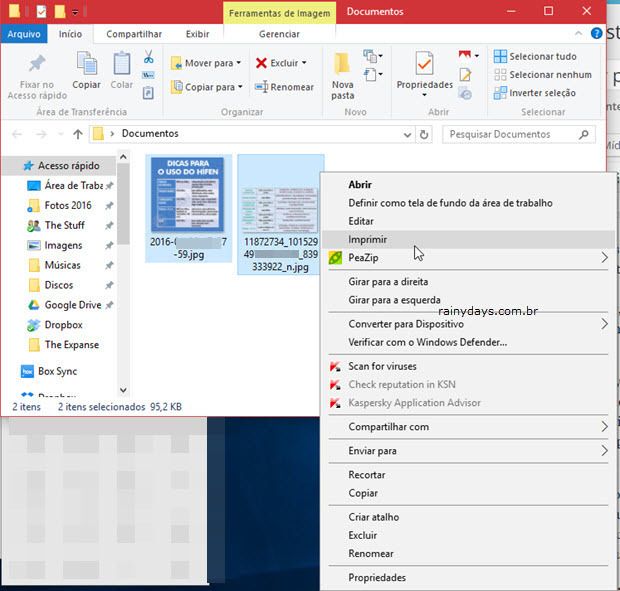Screen dimensions: 620x591
Task: Click the Pesquisar Documentos search field
Action: point(508,134)
